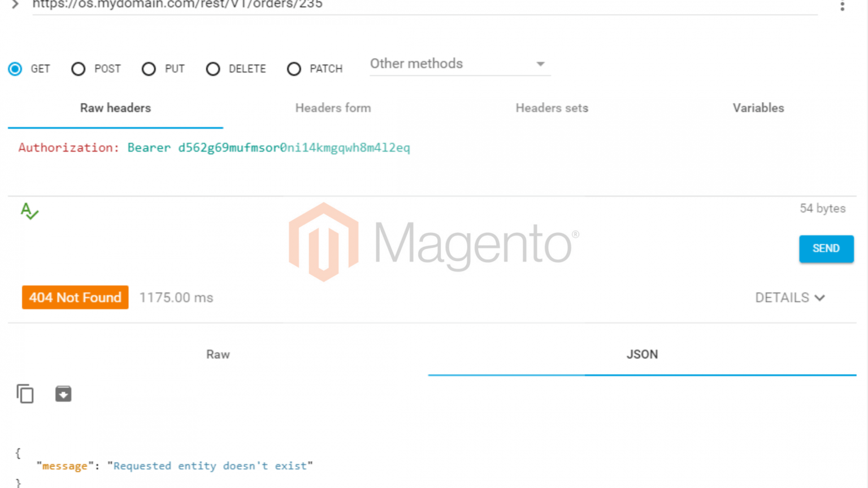Click the "message" key in JSON response
The width and height of the screenshot is (868, 488).
click(65, 466)
